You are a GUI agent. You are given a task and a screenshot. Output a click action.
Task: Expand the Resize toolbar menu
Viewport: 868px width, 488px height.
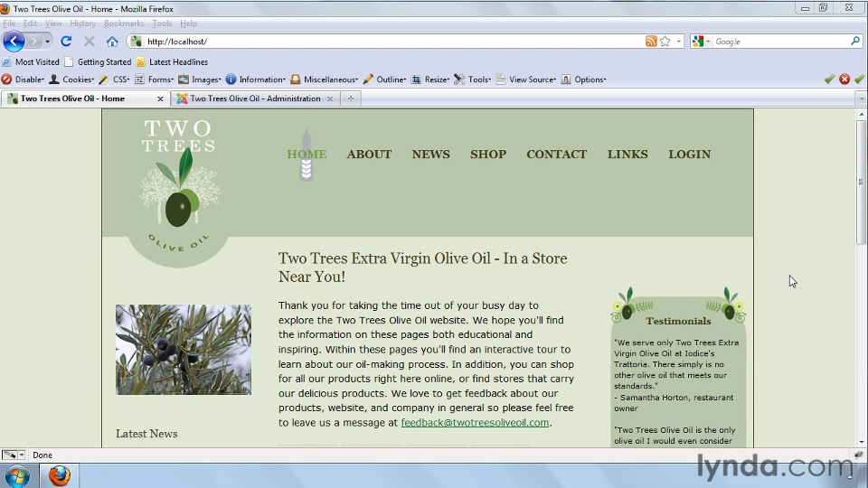pyautogui.click(x=430, y=80)
